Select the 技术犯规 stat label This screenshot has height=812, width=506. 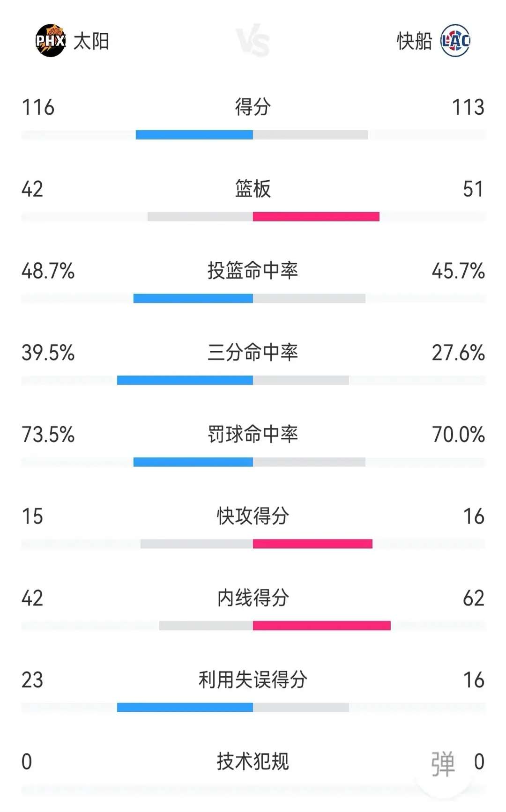(253, 761)
